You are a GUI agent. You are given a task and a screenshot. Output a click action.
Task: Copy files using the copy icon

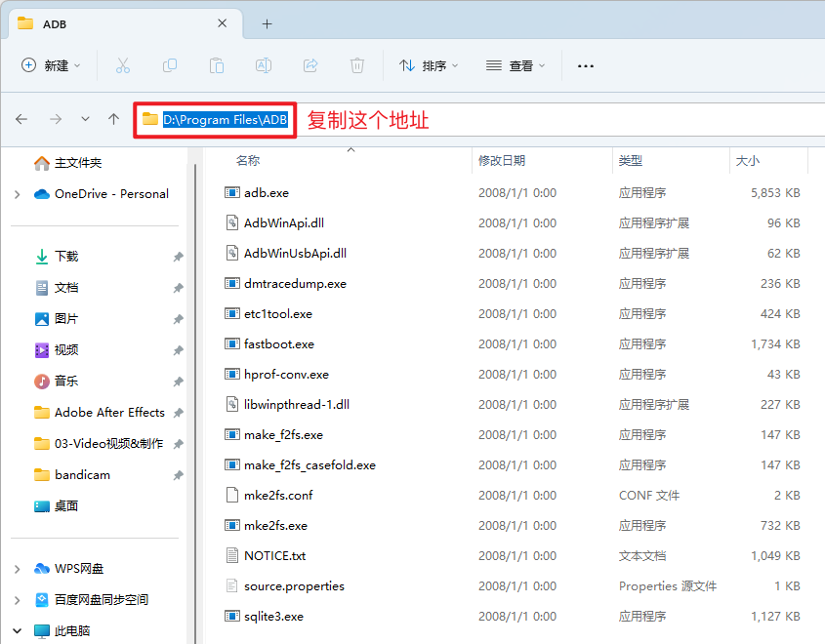click(x=169, y=64)
